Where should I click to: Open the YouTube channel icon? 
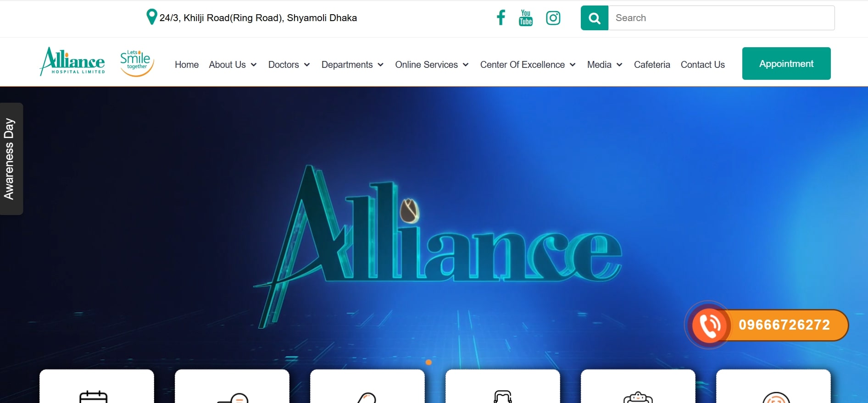(x=526, y=18)
